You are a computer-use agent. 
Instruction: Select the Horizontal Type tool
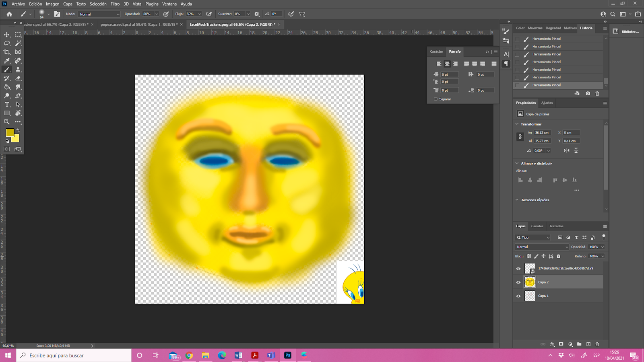point(7,105)
